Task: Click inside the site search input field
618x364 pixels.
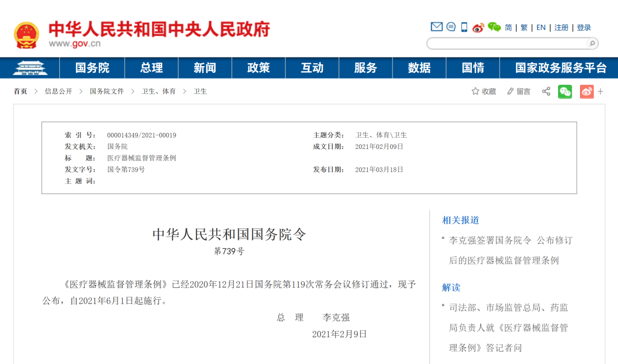Action: pyautogui.click(x=506, y=44)
